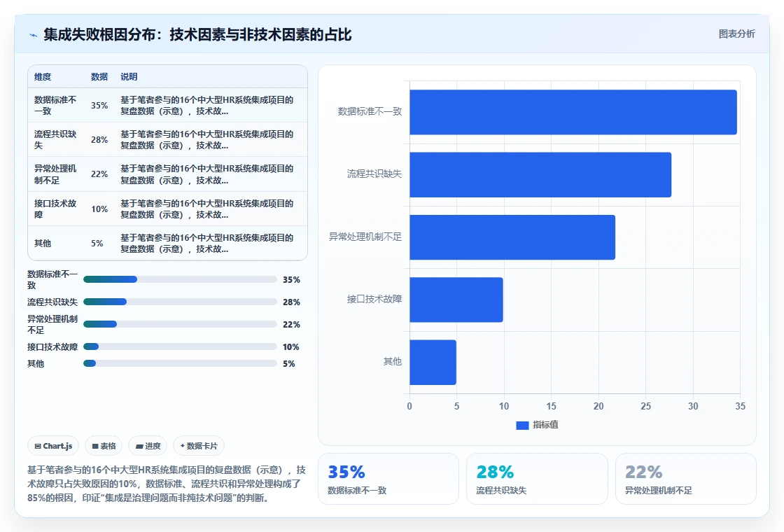Click the x-axis tick label 35
The height and width of the screenshot is (532, 784).
click(x=740, y=407)
